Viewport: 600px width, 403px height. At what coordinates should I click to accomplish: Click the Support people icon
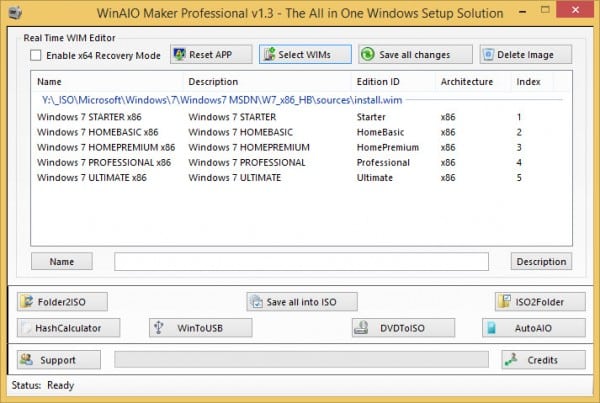pos(26,359)
